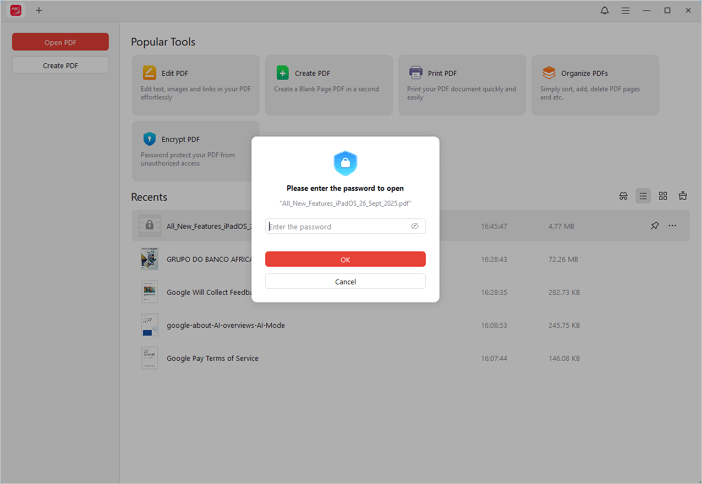Click the Create PDF sidebar button
Screen dimensions: 702x484
60,65
